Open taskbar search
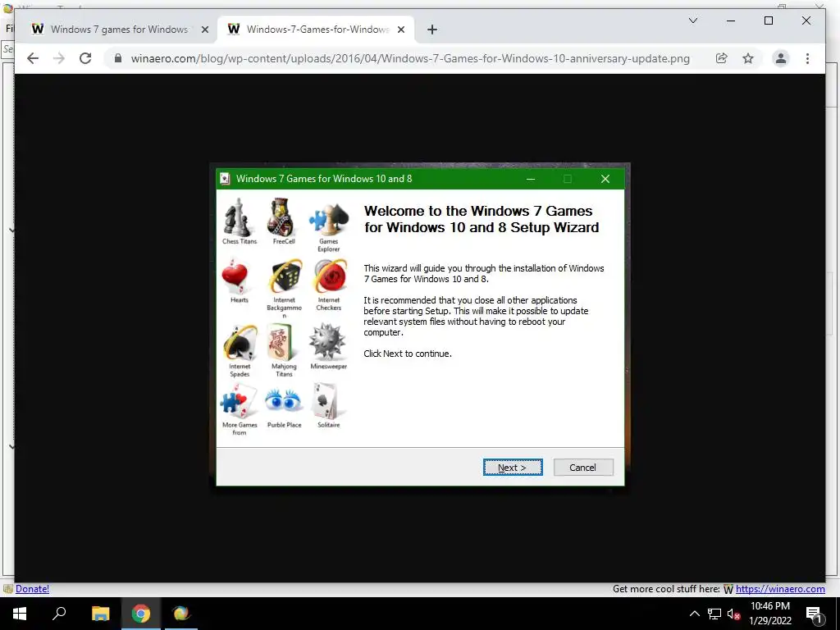Viewport: 840px width, 630px height. 59,614
